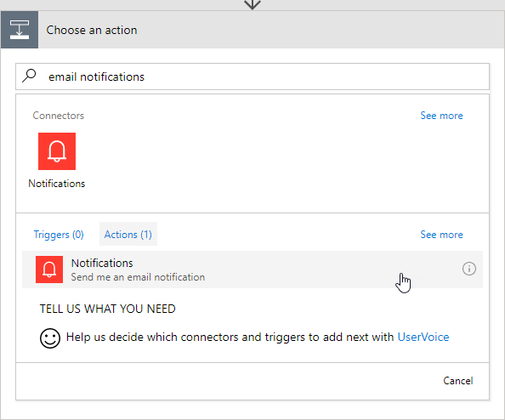The height and width of the screenshot is (420, 505).
Task: Switch to the Triggers (0) tab
Action: point(59,234)
